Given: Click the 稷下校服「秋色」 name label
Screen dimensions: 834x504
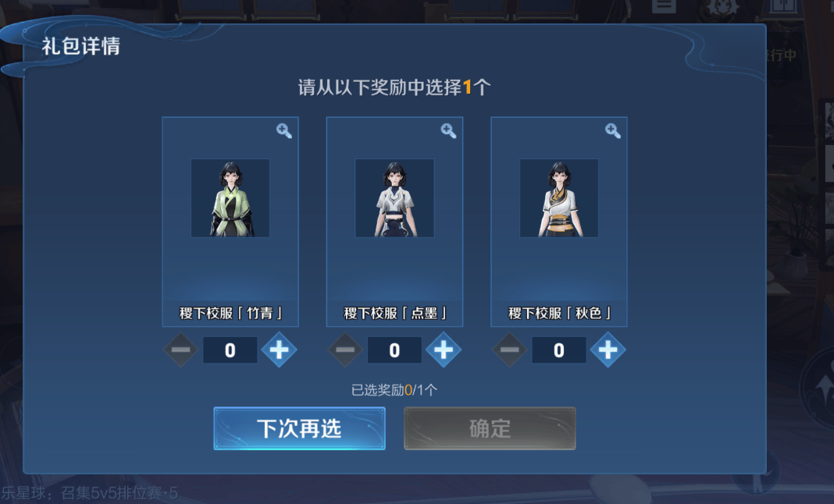Looking at the screenshot, I should point(559,313).
